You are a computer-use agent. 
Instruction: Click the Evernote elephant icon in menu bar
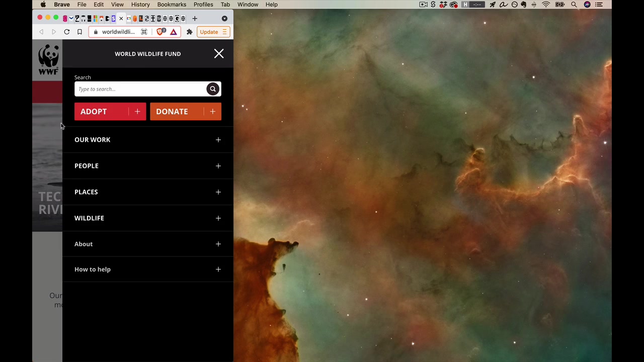[524, 5]
